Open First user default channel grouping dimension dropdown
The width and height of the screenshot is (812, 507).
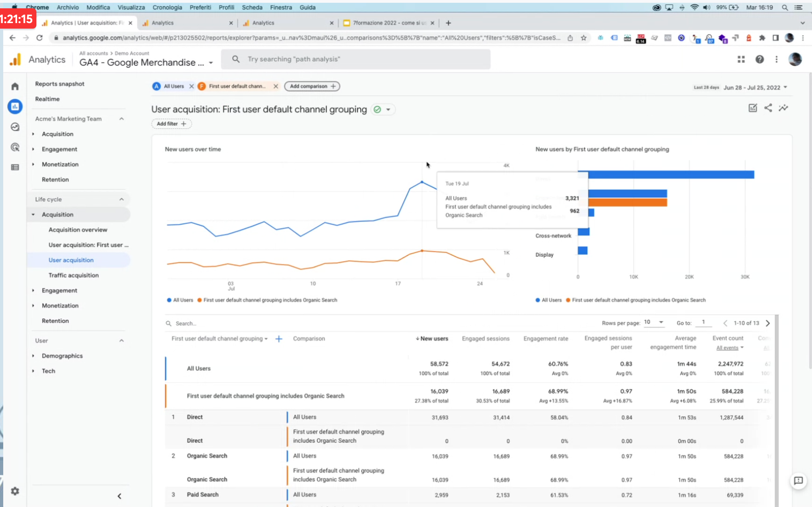(x=220, y=339)
